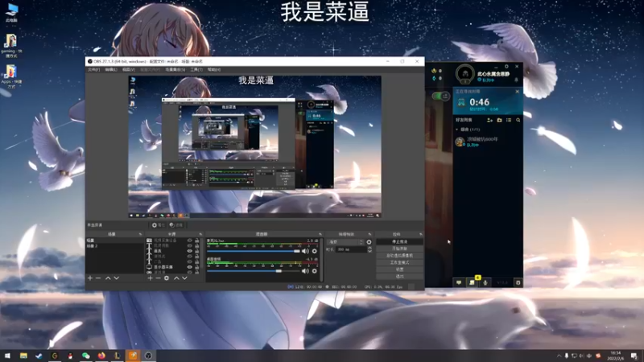Open the missions icon with yellow badge

(472, 282)
